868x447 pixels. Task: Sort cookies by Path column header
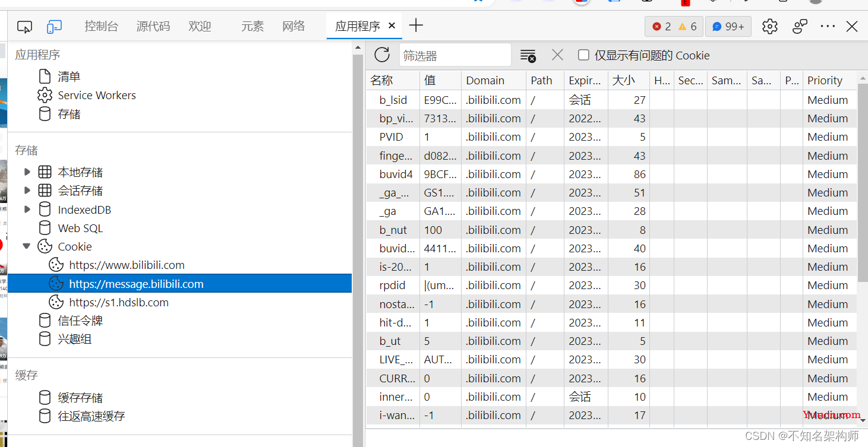coord(545,80)
